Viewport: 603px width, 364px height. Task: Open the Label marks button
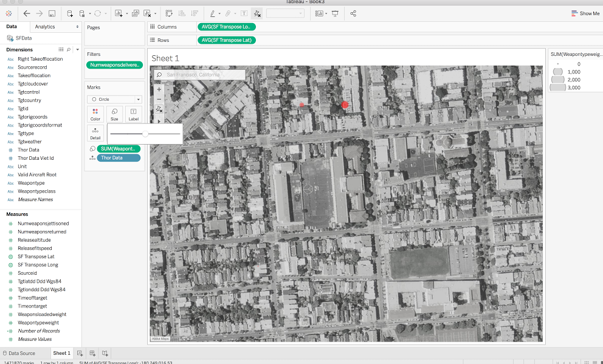point(134,114)
